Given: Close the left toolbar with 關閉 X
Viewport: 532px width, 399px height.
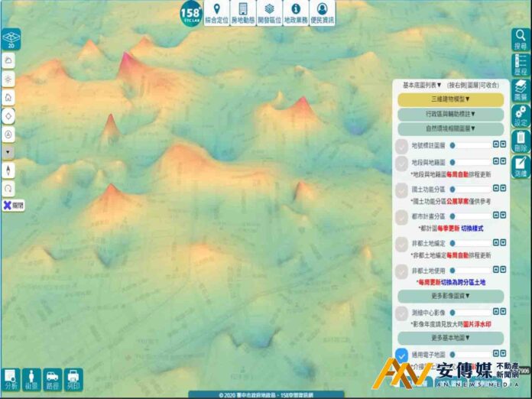Looking at the screenshot, I should (13, 206).
